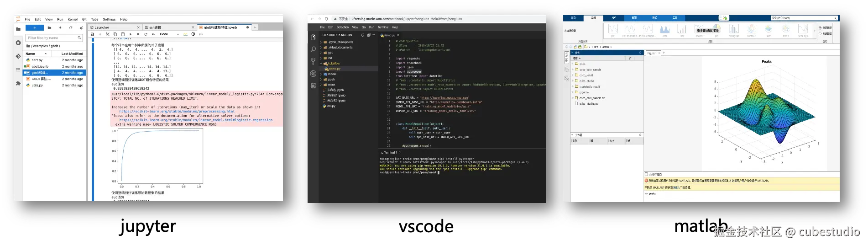Open ddl.py in VS Code explorer
Screen dimensions: 868x246
click(x=331, y=106)
